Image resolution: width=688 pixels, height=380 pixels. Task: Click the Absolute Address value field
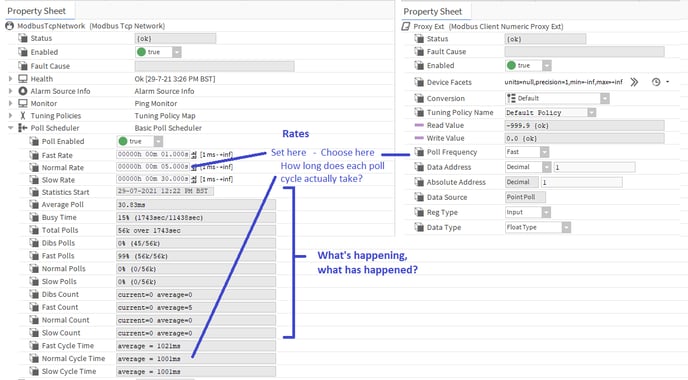click(x=581, y=182)
